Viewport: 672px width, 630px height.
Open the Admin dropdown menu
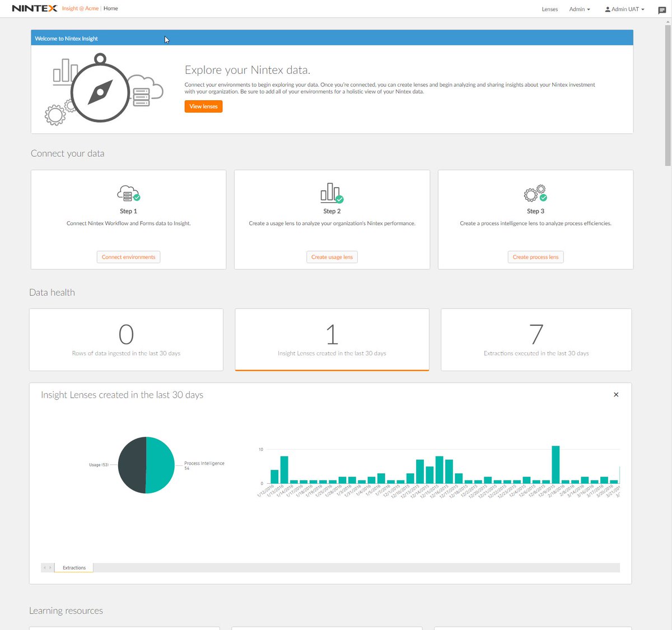pyautogui.click(x=580, y=9)
